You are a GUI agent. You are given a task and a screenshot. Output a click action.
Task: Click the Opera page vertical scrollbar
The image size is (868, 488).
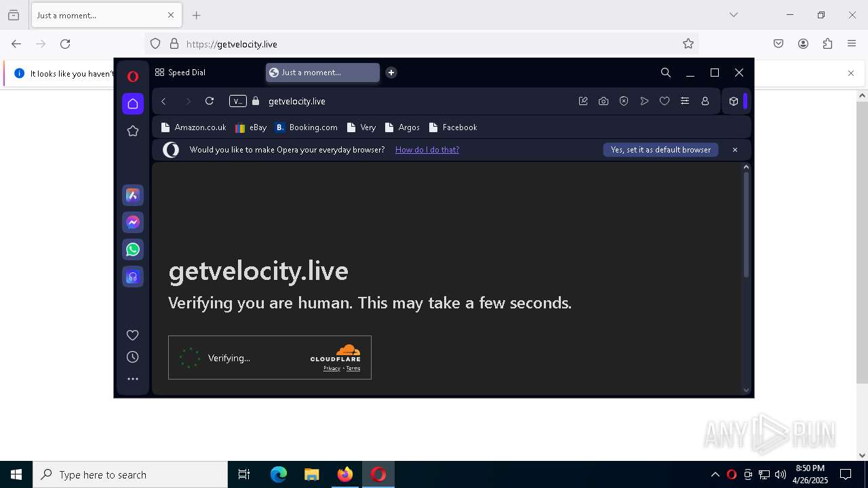point(747,224)
